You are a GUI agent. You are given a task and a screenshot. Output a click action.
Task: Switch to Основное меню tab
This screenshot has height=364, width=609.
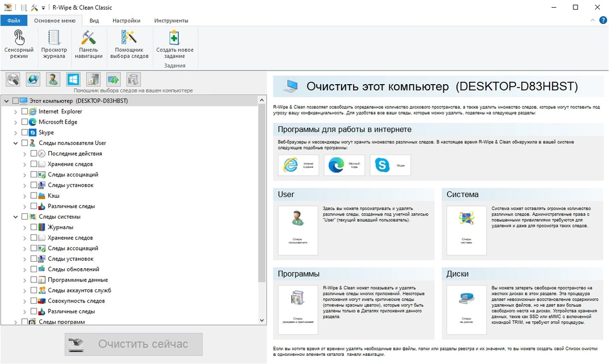pyautogui.click(x=54, y=21)
